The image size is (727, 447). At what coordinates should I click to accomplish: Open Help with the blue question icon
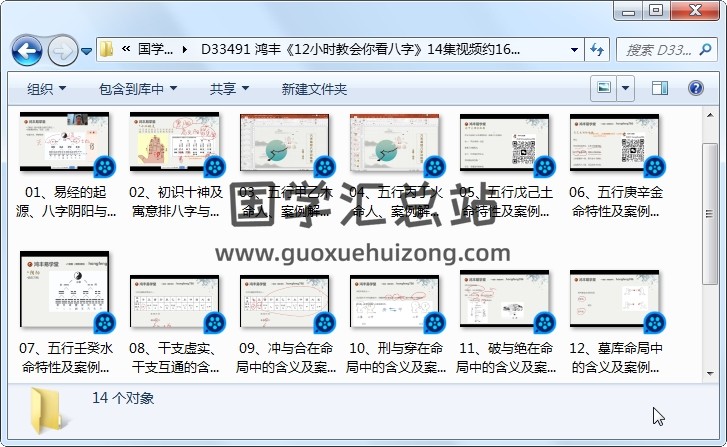click(695, 88)
